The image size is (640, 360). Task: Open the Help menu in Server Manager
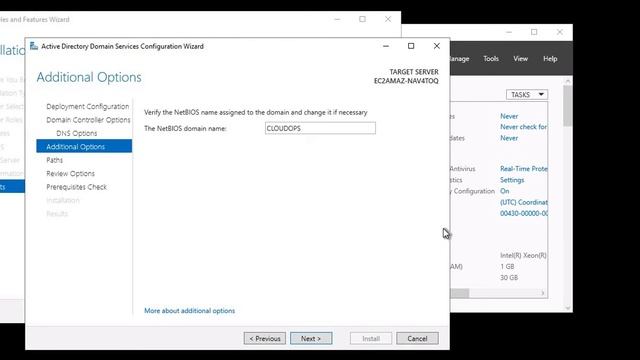coord(550,59)
